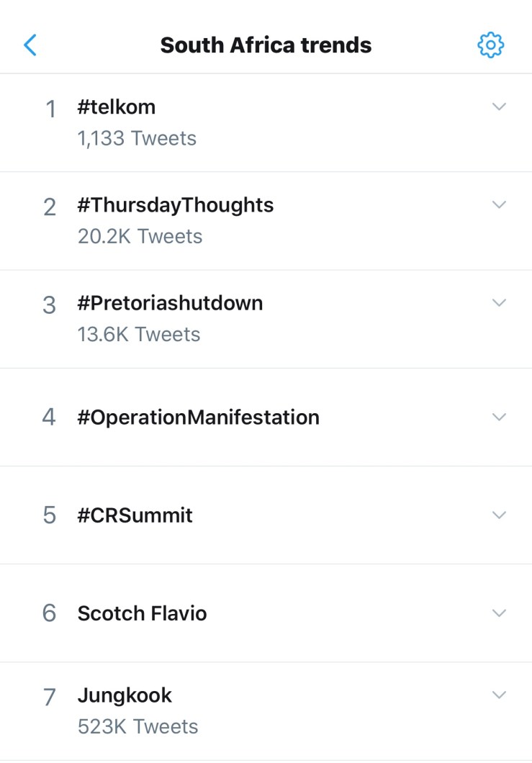Tap the 20.2K Tweets count
Image resolution: width=532 pixels, height=763 pixels.
pos(140,236)
